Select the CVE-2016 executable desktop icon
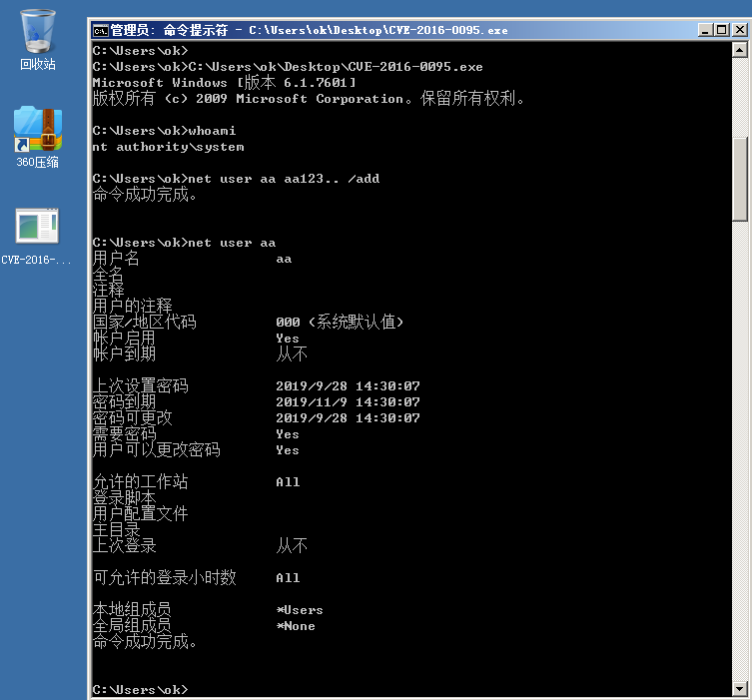The height and width of the screenshot is (700, 752). [36, 237]
